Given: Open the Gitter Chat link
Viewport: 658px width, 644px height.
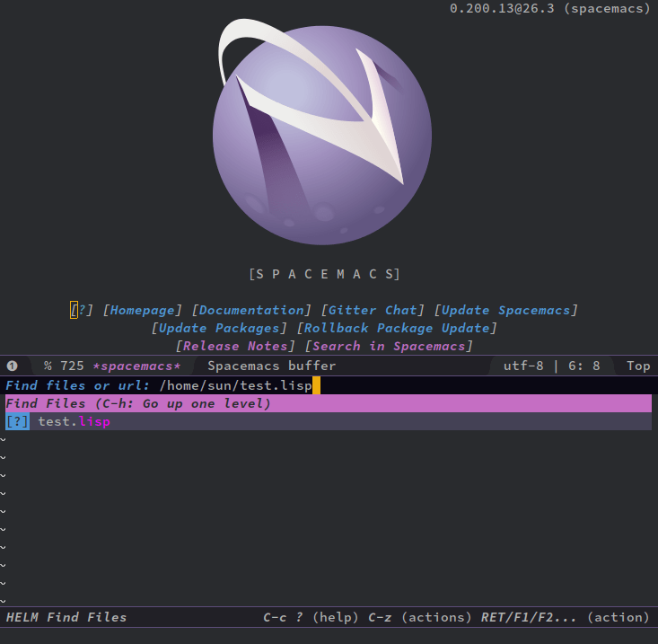Looking at the screenshot, I should [373, 310].
